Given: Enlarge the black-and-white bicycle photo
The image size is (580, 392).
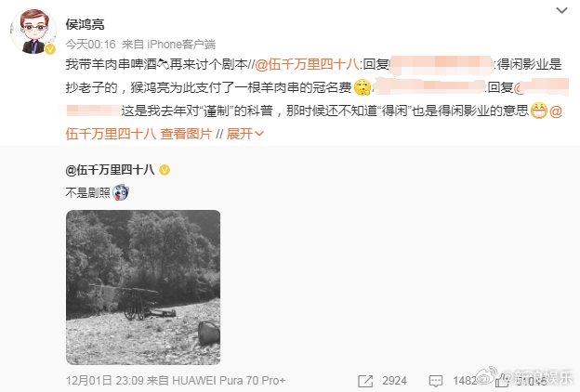Looking at the screenshot, I should pos(143,287).
